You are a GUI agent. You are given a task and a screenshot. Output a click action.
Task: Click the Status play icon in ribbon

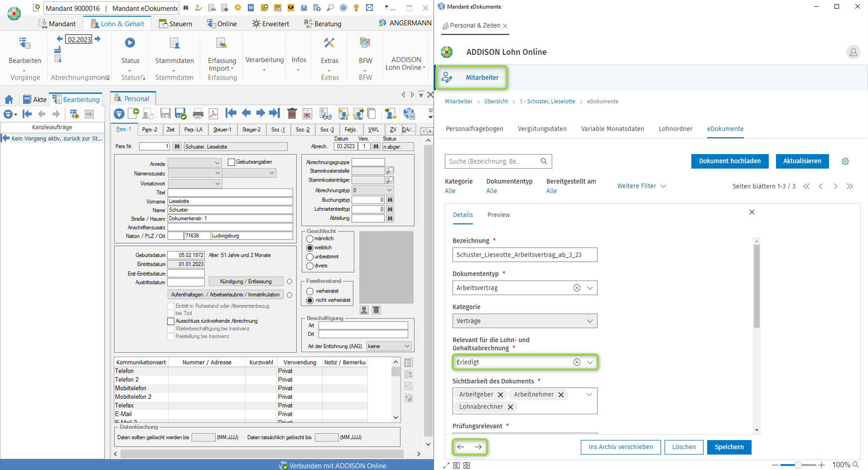click(x=130, y=43)
